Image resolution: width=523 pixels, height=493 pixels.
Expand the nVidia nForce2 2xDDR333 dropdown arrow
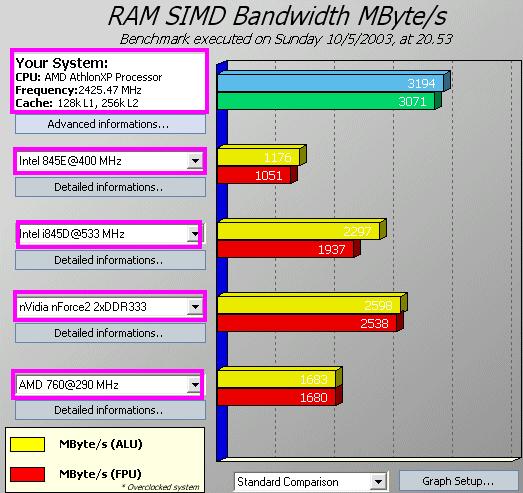coord(195,307)
